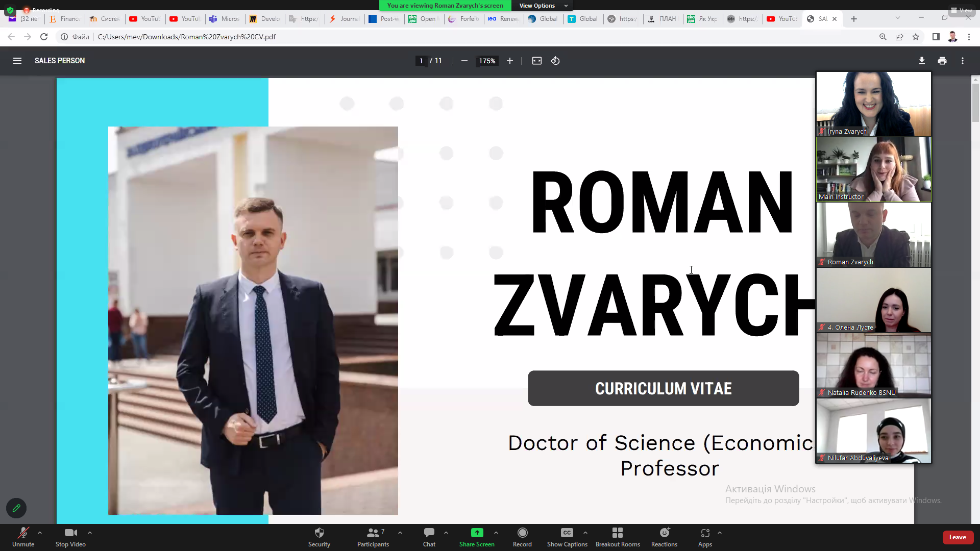Switch to the ПЛАН browser tab
This screenshot has width=980, height=551.
click(x=663, y=19)
